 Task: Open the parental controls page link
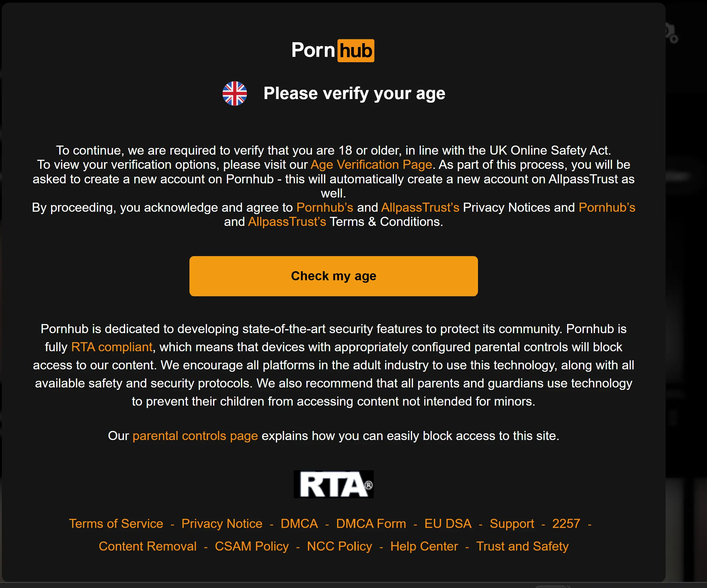[x=195, y=435]
